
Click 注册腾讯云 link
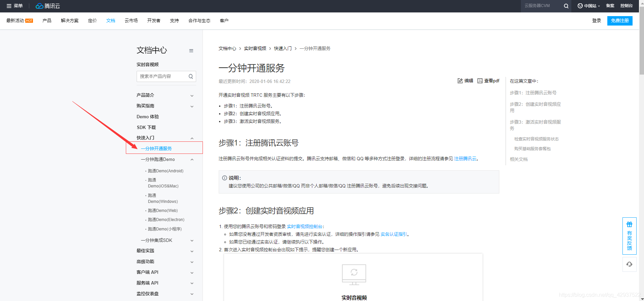pos(465,159)
